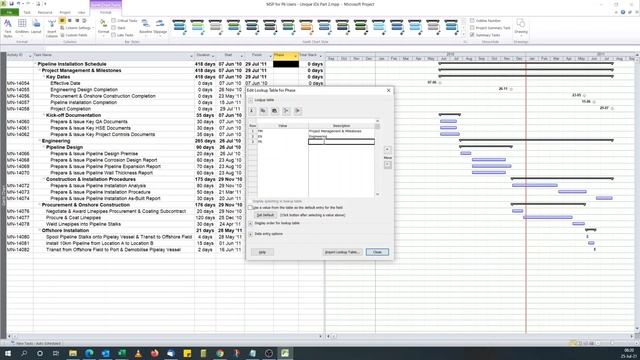The width and height of the screenshot is (640, 360).
Task: Open the File tab
Action: pos(9,12)
